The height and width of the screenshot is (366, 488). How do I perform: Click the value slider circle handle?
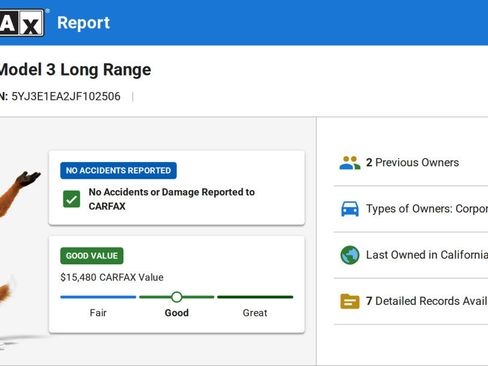tap(177, 297)
